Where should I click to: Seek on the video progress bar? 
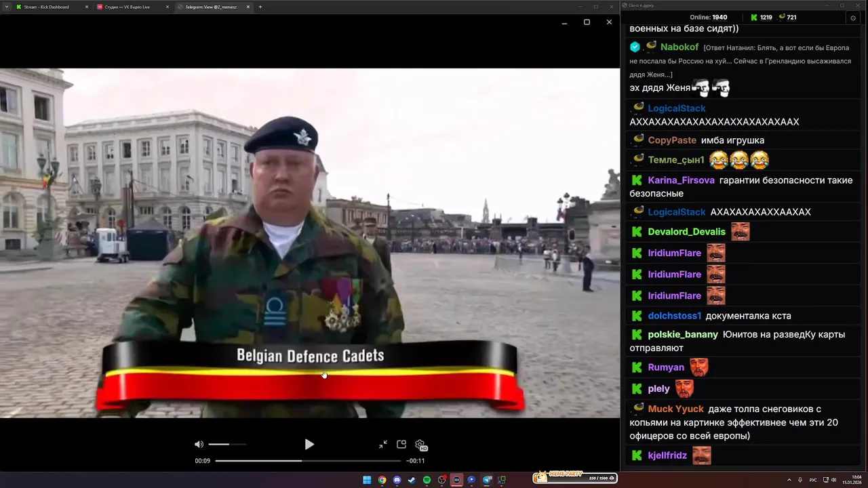pos(309,461)
